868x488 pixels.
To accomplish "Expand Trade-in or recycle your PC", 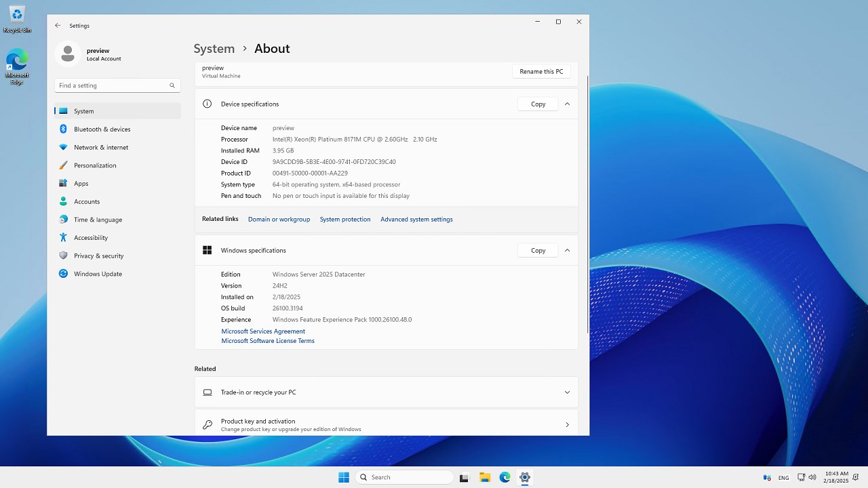I will tap(568, 392).
